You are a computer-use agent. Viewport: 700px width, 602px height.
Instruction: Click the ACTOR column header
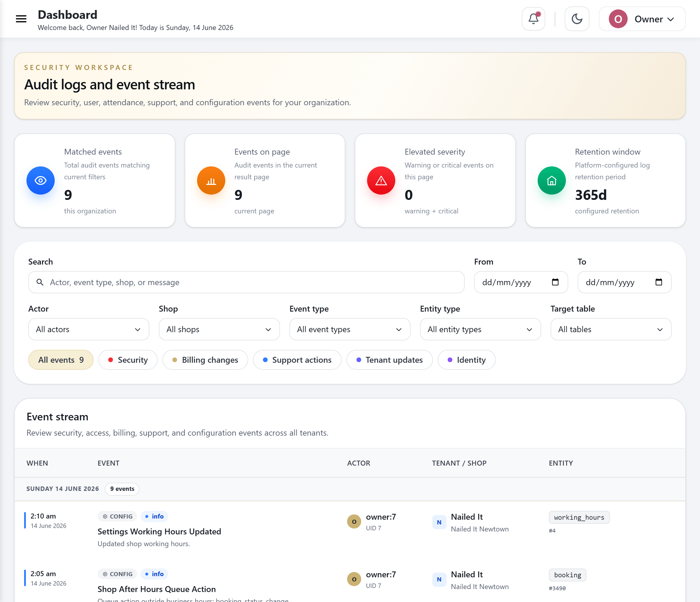359,463
